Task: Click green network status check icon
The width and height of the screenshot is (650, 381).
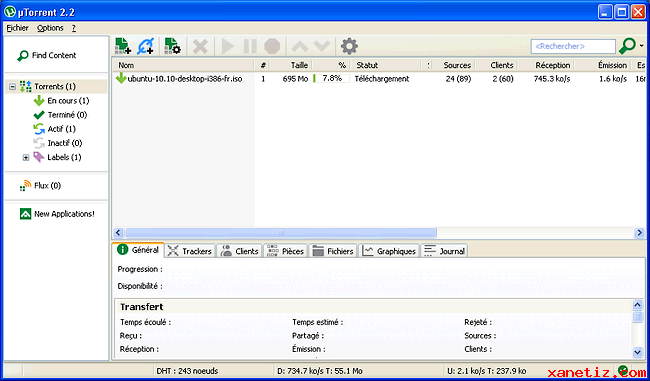Action: coord(622,370)
